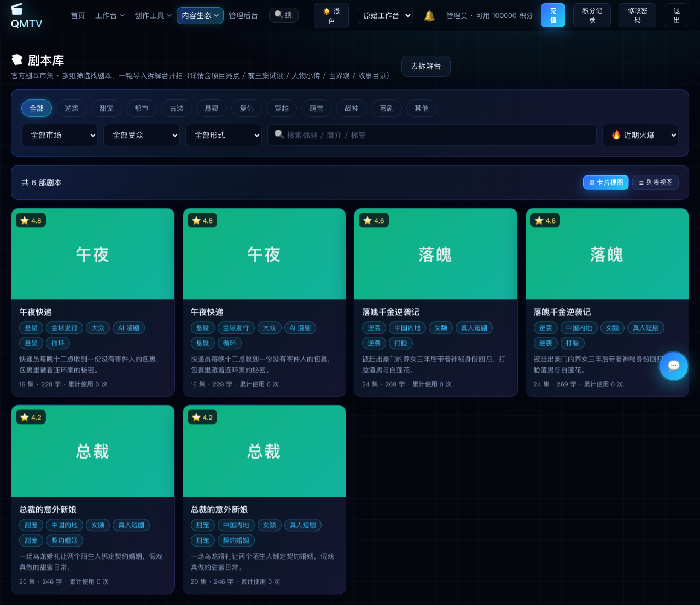Go to 首页 in the top nav
Screen dimensions: 700x605
point(78,16)
